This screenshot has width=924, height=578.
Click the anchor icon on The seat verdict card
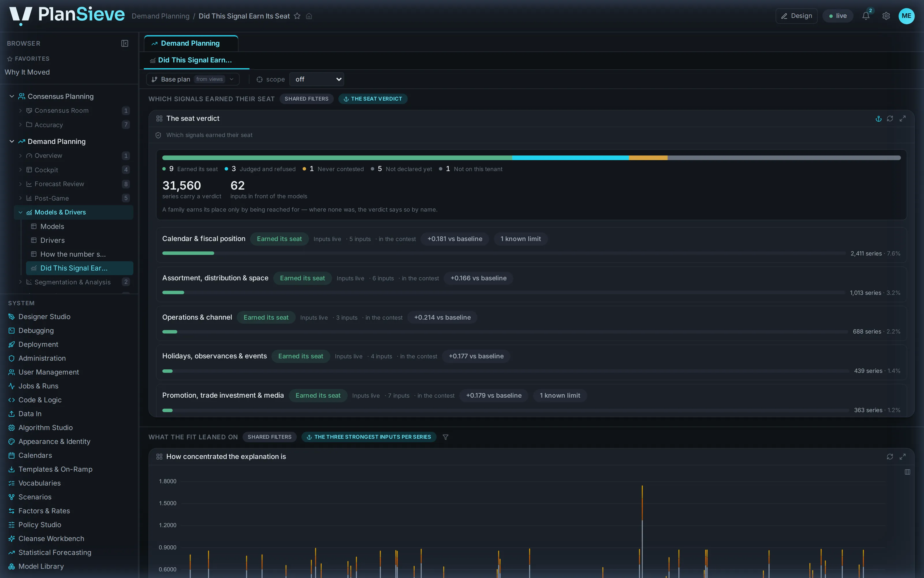tap(879, 118)
